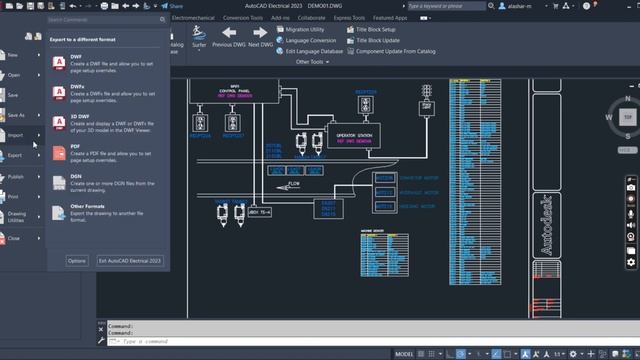The height and width of the screenshot is (360, 640).
Task: Go to Previous DWG
Action: click(x=229, y=37)
